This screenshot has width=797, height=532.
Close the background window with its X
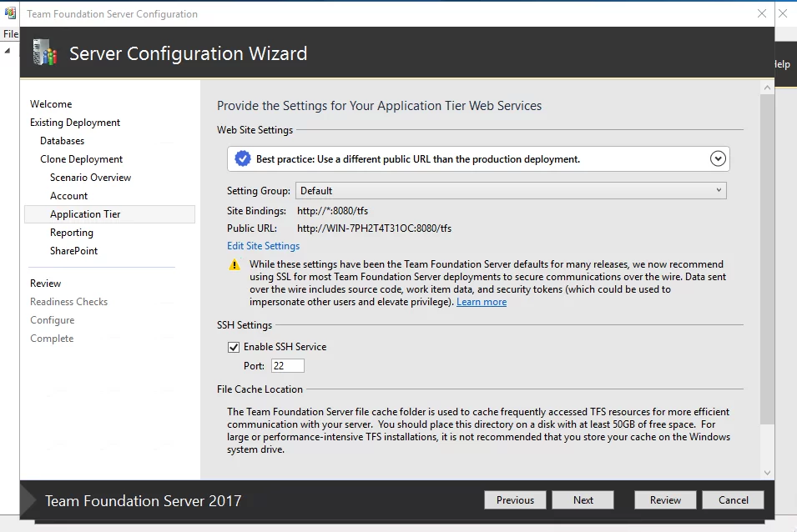click(x=784, y=13)
